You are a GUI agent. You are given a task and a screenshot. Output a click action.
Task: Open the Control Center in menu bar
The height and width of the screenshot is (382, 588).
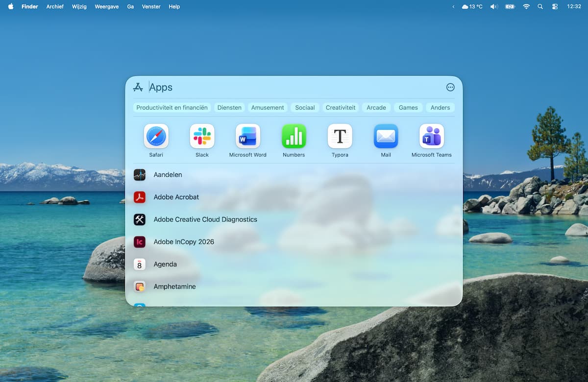(555, 6)
